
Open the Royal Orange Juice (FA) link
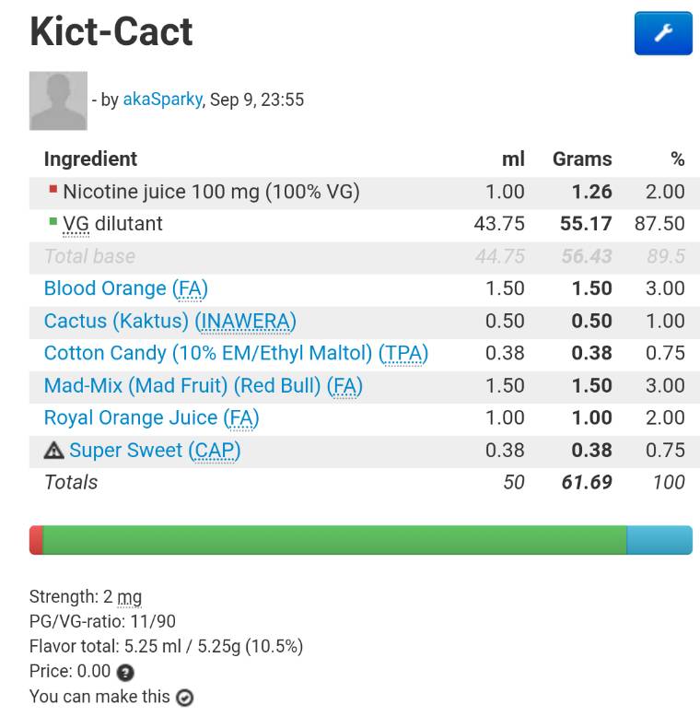pos(151,417)
